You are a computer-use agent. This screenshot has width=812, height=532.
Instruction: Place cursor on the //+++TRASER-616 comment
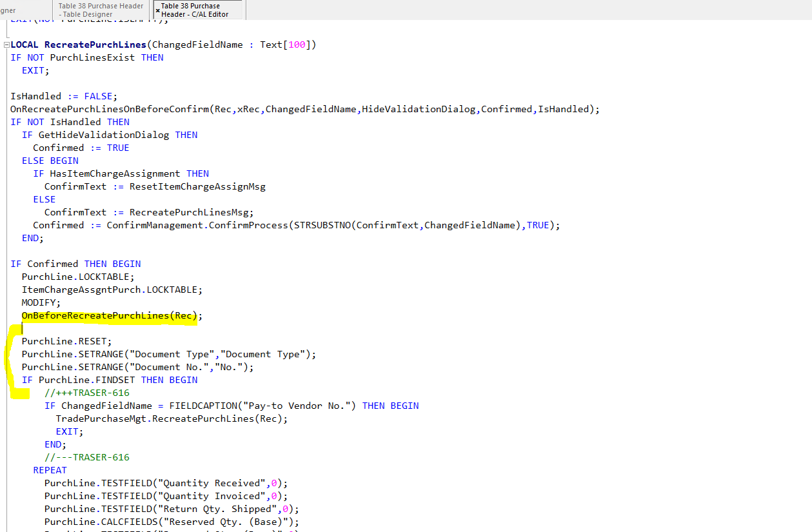86,392
